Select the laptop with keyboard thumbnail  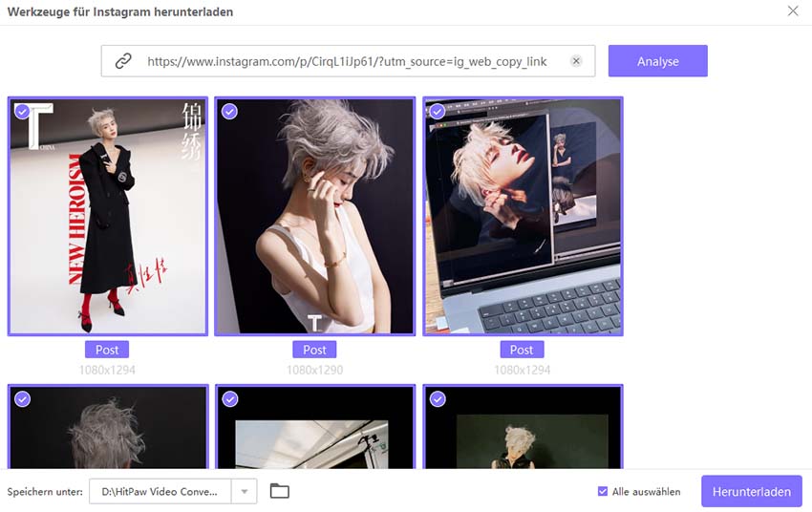click(523, 217)
